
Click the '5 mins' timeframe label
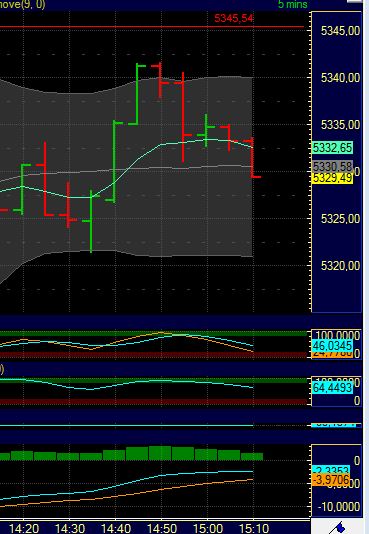coord(293,4)
